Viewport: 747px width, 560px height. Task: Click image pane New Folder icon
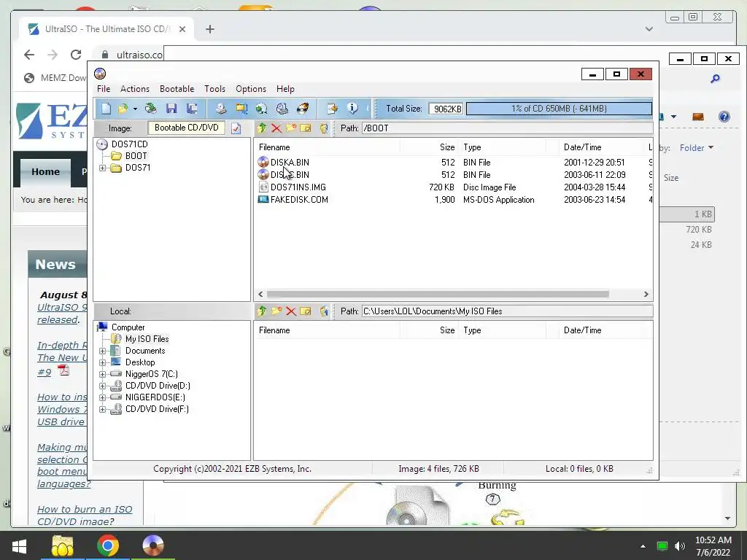(x=290, y=128)
